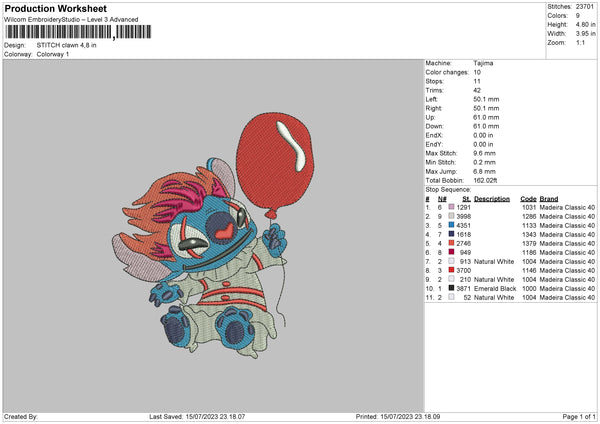Click the 'Brand' column header
Image resolution: width=600 pixels, height=424 pixels.
click(549, 199)
